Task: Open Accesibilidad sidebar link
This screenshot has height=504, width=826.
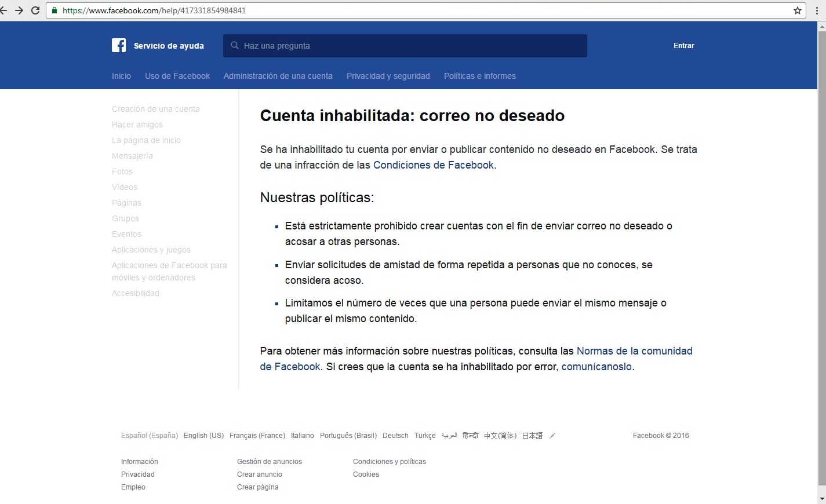Action: [136, 293]
